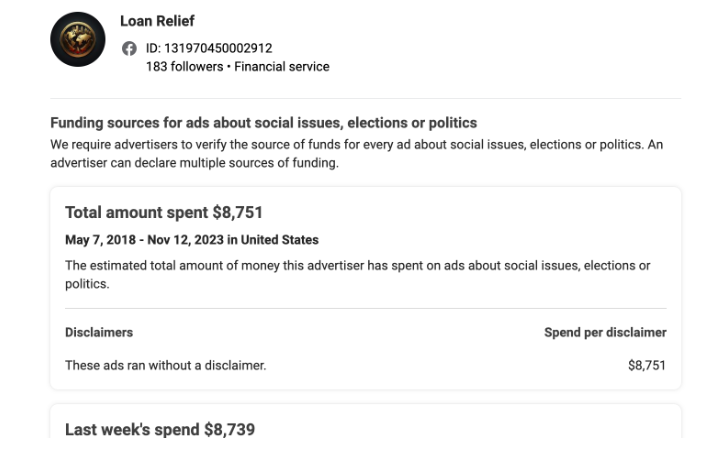Click the Loan Relief profile picture
The width and height of the screenshot is (707, 473).
78,39
